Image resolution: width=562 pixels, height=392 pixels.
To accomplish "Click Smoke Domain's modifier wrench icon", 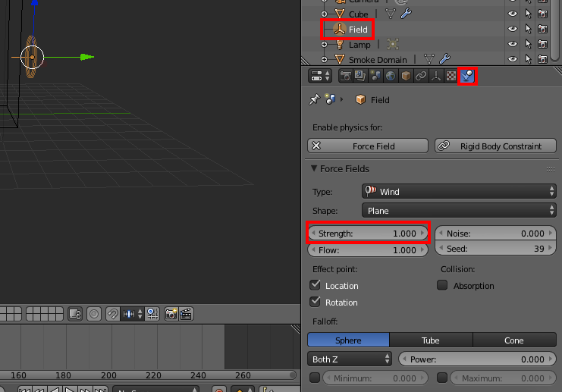I will pyautogui.click(x=444, y=59).
